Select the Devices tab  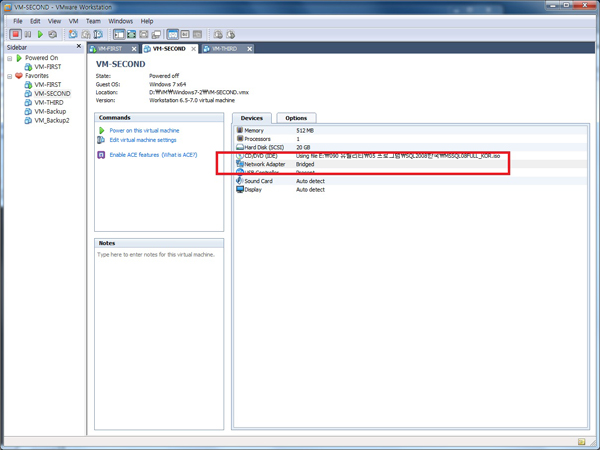[x=251, y=118]
